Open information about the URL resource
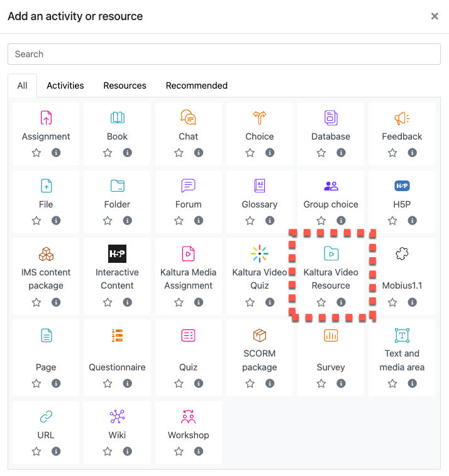 56,451
